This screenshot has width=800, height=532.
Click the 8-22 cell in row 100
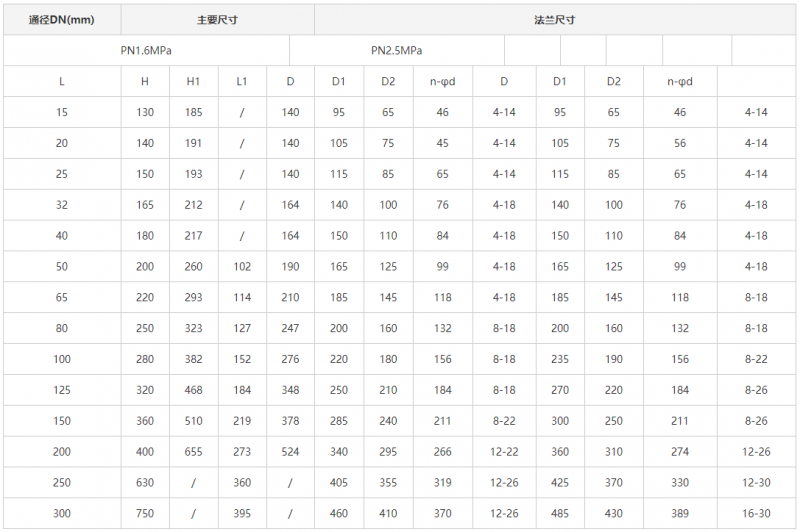point(756,359)
